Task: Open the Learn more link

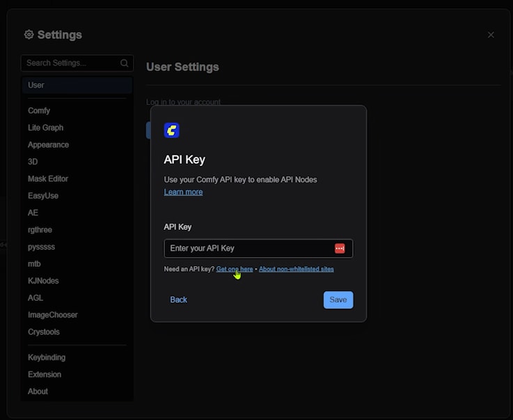Action: pyautogui.click(x=183, y=192)
